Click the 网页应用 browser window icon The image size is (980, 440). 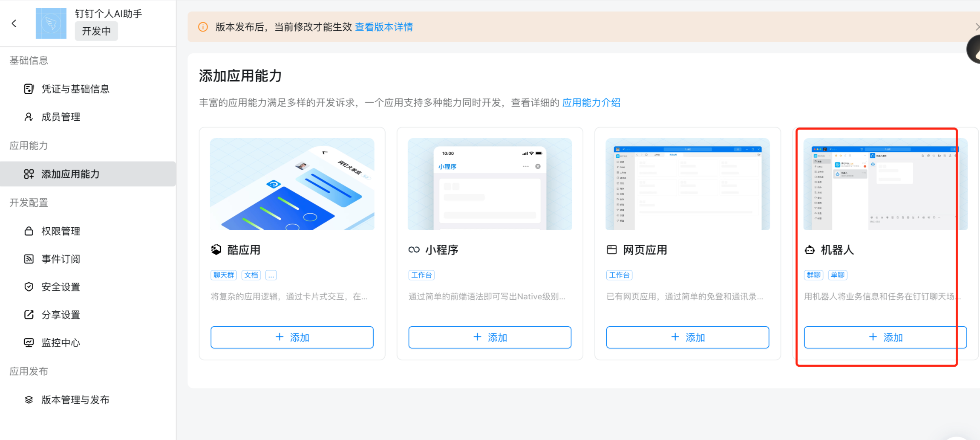pos(612,249)
